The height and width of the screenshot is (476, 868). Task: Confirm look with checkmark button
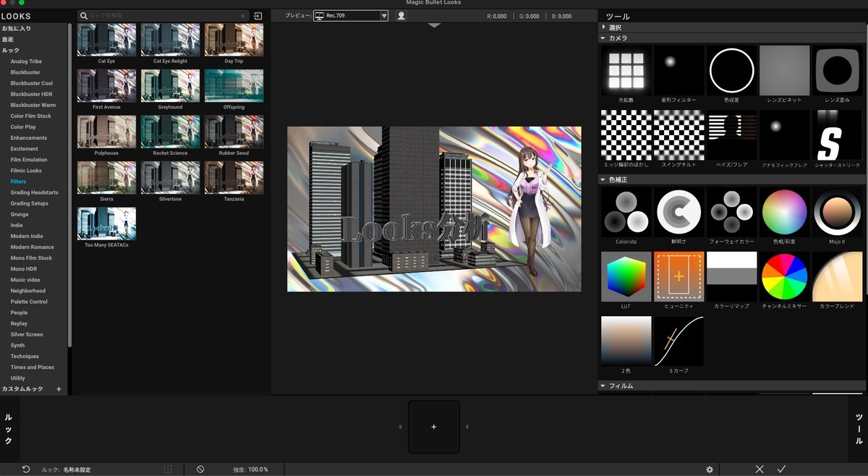click(x=782, y=469)
